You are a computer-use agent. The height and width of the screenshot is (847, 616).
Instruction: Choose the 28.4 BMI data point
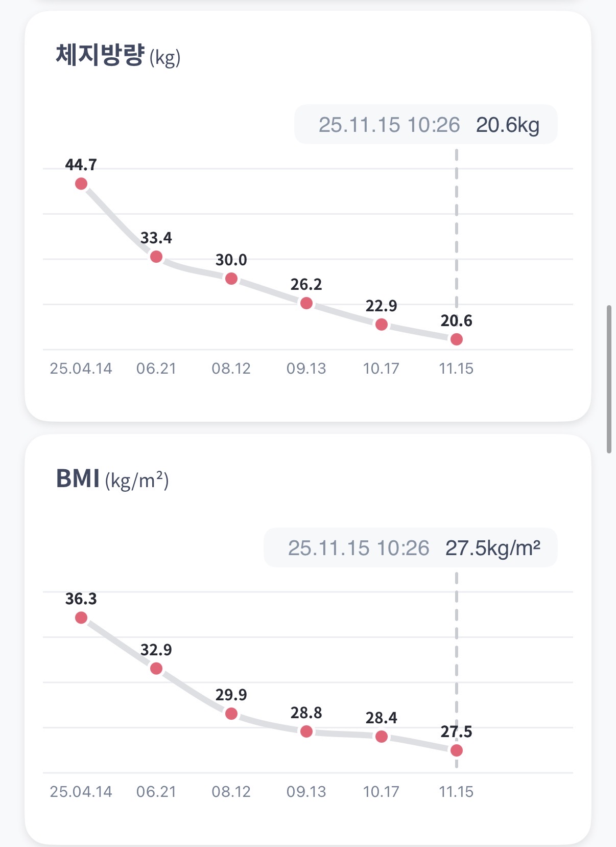click(x=382, y=737)
